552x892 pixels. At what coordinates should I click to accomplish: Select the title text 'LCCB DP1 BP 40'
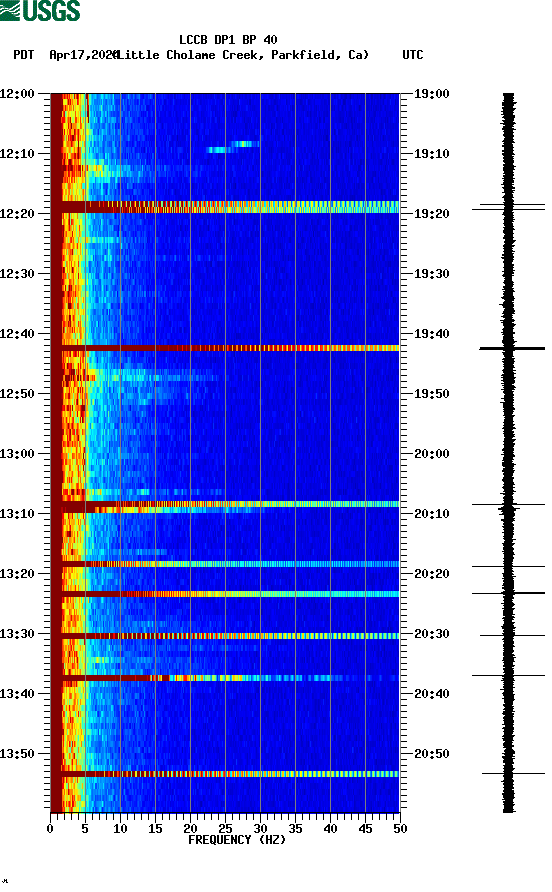click(x=228, y=40)
